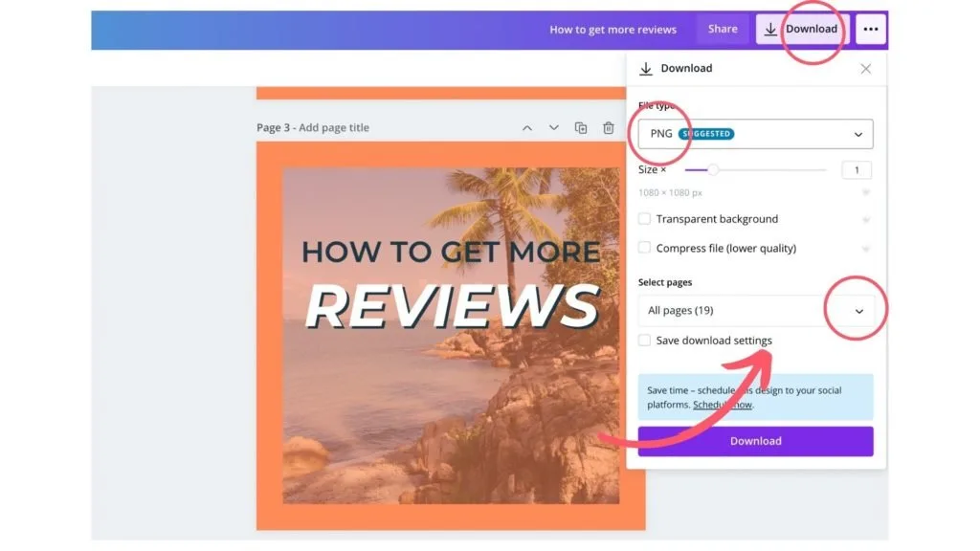Click the down arrow icon beside the page title
Screen dimensions: 980x551
coord(554,127)
